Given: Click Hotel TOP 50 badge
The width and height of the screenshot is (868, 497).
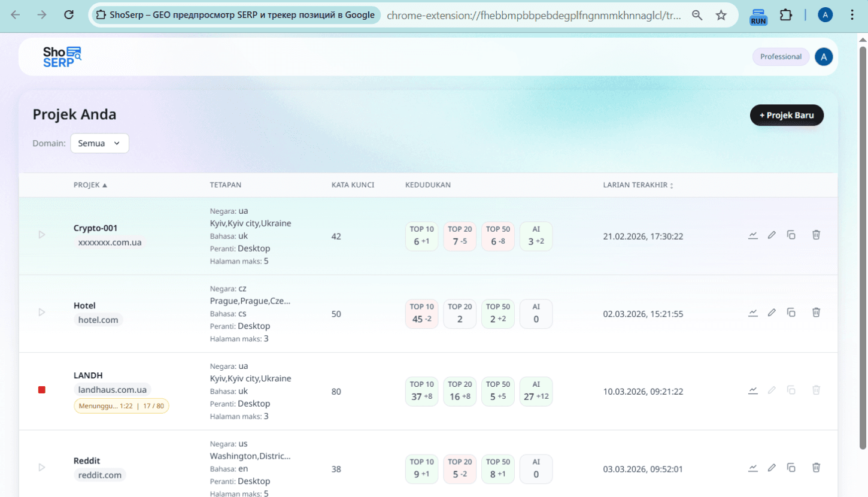Looking at the screenshot, I should click(498, 314).
